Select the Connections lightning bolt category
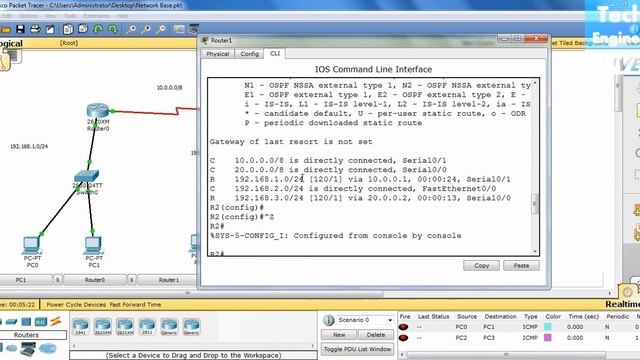Image resolution: width=640 pixels, height=360 pixels. [56, 321]
